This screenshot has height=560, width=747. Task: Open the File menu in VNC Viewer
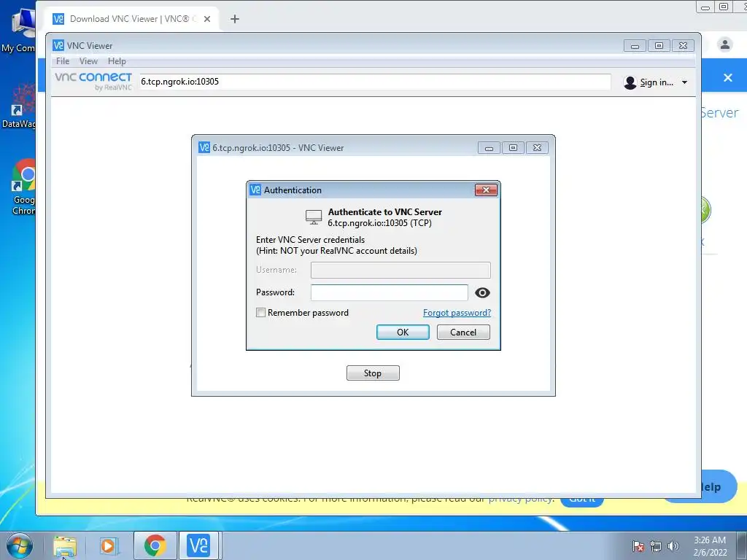(x=63, y=61)
